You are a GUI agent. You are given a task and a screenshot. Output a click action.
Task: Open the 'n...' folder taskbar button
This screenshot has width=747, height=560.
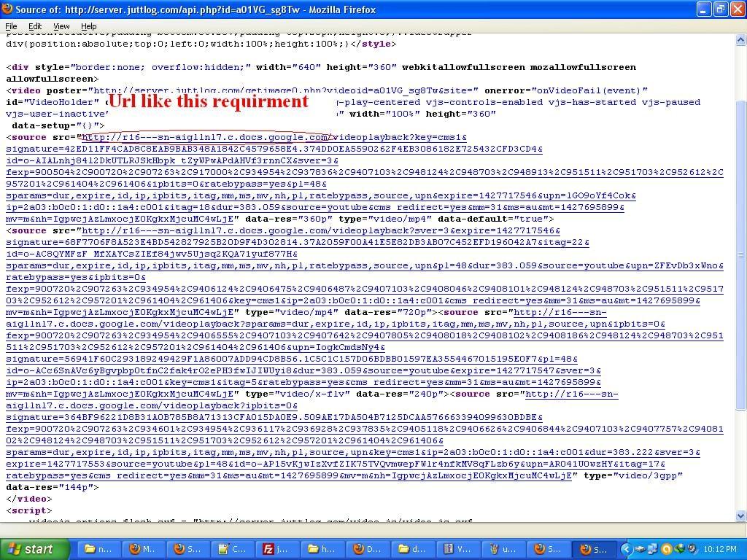pos(98,549)
